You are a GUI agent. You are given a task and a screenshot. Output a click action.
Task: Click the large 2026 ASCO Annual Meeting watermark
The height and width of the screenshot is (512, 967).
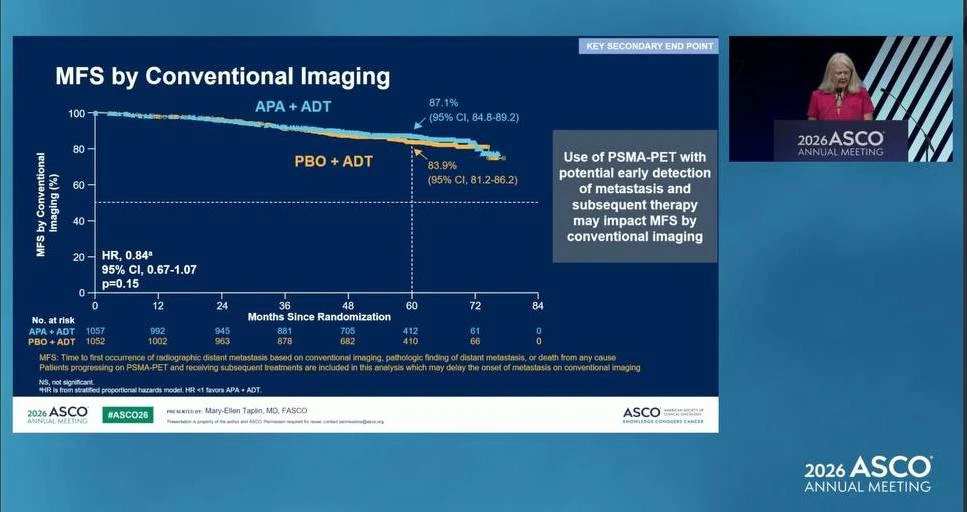pyautogui.click(x=868, y=474)
